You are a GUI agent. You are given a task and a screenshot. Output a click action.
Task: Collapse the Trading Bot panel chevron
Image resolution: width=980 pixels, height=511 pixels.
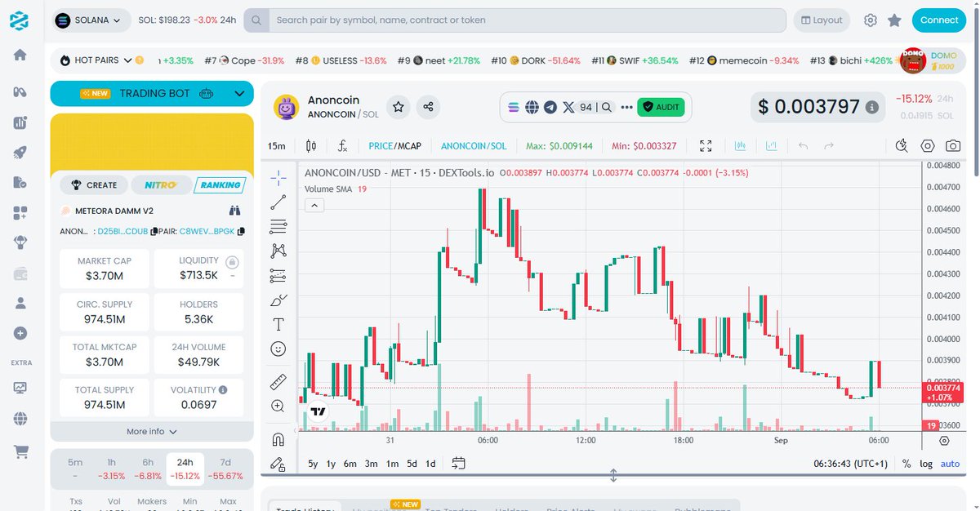pyautogui.click(x=239, y=94)
